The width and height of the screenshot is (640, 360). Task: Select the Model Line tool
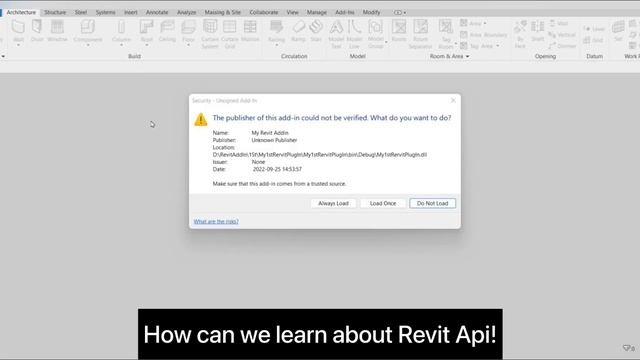(x=354, y=33)
